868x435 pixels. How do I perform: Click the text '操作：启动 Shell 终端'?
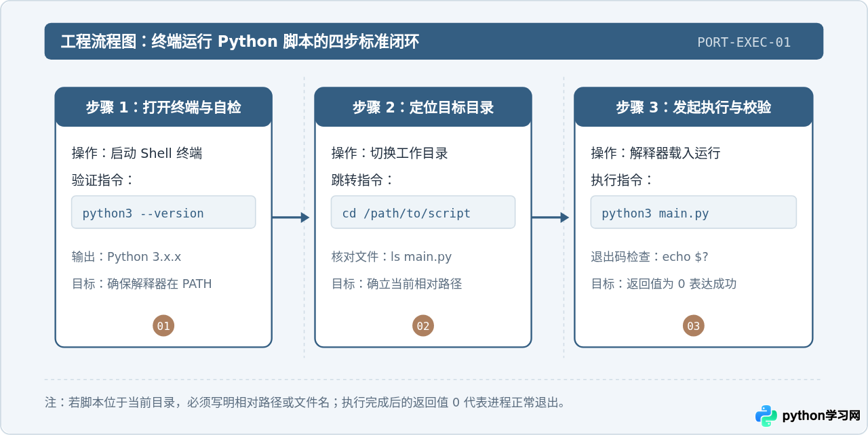point(137,153)
